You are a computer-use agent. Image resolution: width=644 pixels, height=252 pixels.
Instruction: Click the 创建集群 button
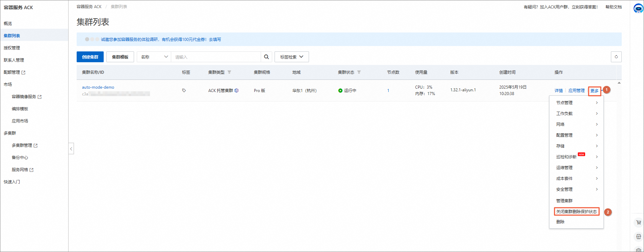90,57
